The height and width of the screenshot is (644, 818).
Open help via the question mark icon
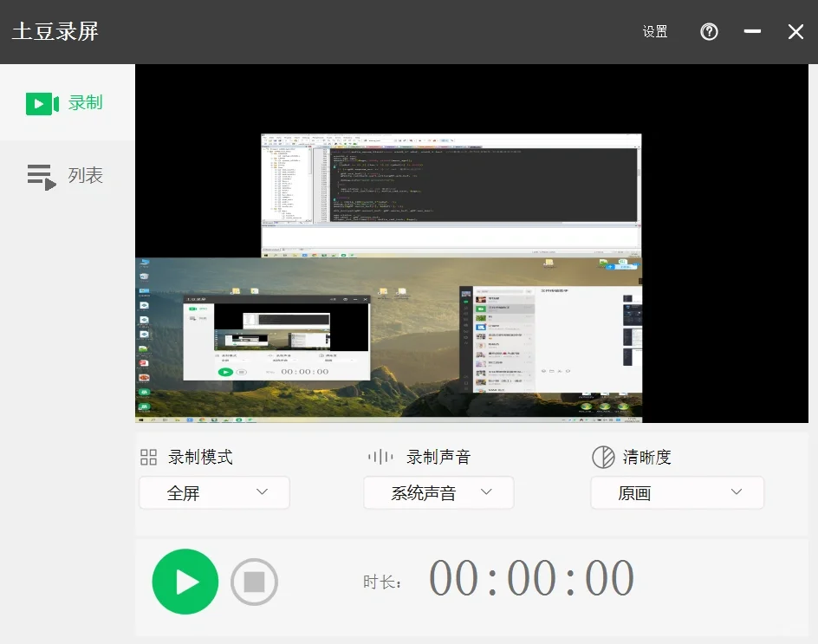pyautogui.click(x=709, y=32)
